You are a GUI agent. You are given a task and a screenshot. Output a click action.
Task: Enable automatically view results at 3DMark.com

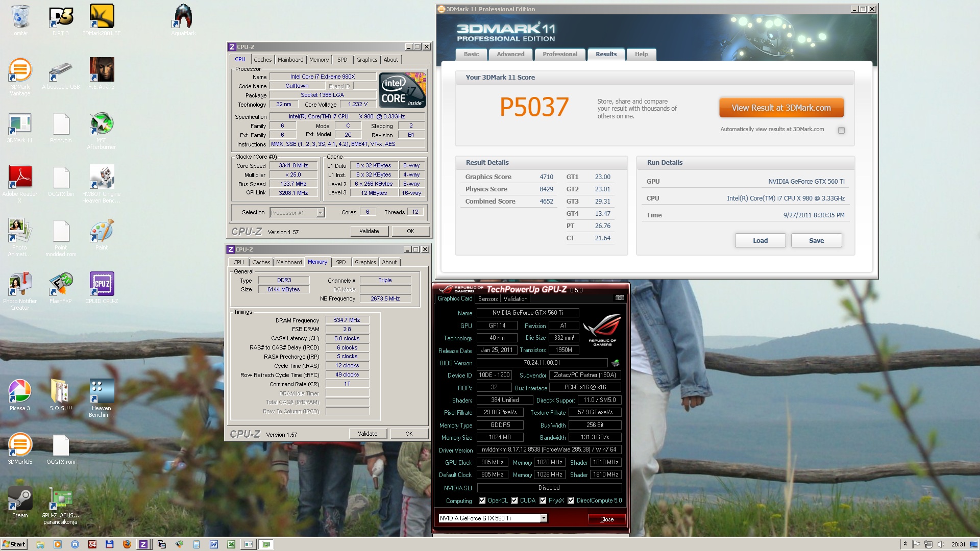point(841,130)
